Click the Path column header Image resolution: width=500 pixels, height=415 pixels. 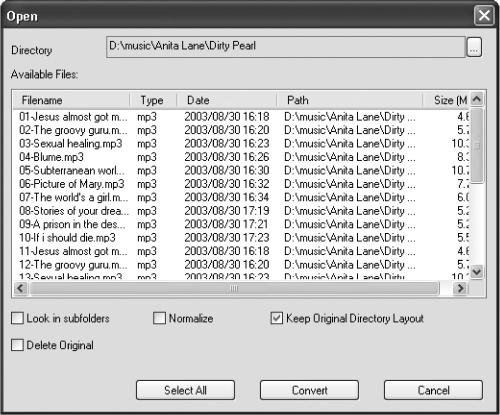click(x=350, y=100)
